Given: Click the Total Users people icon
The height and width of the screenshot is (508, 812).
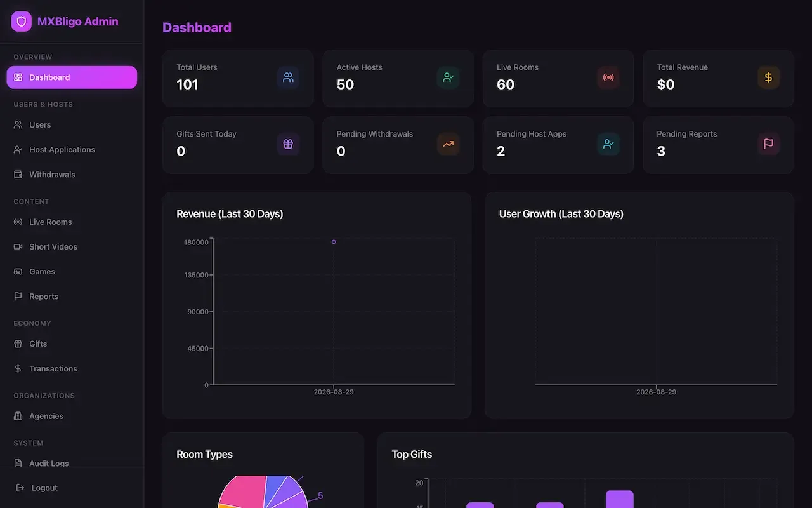Looking at the screenshot, I should (x=288, y=77).
